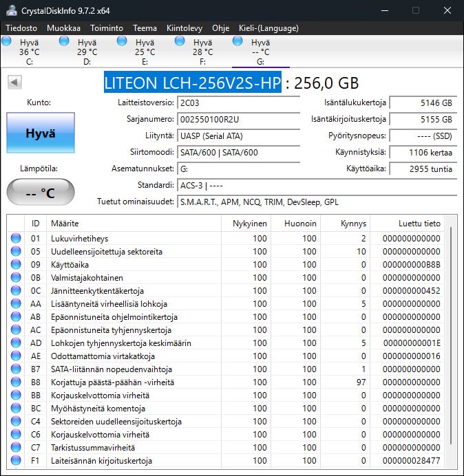Screen dimensions: 464x476
Task: Click the CrystalDiskInfo app icon in title bar
Action: click(11, 10)
